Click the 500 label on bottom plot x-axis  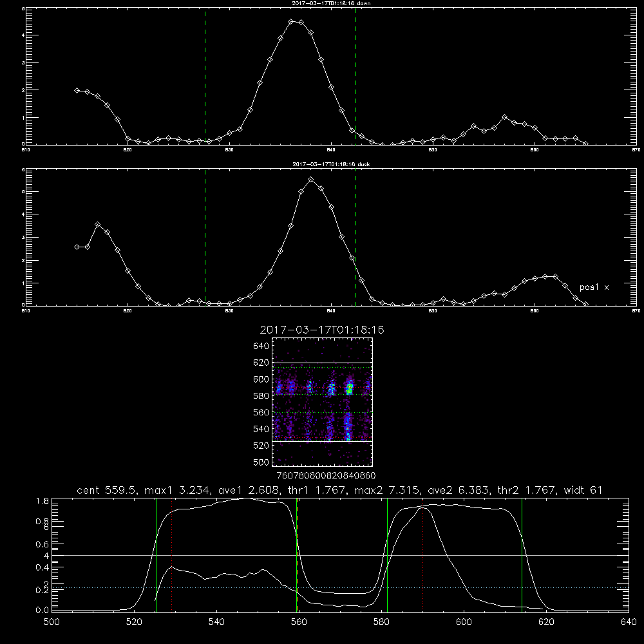[52, 622]
